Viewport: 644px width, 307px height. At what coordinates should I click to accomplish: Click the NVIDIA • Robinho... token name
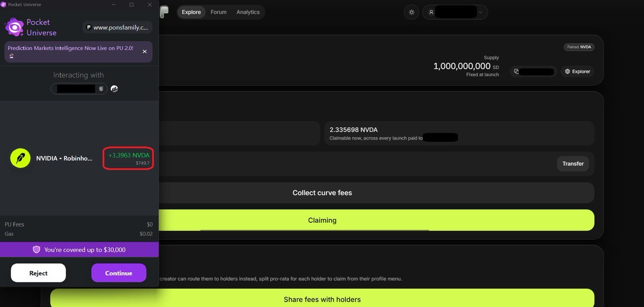[64, 159]
